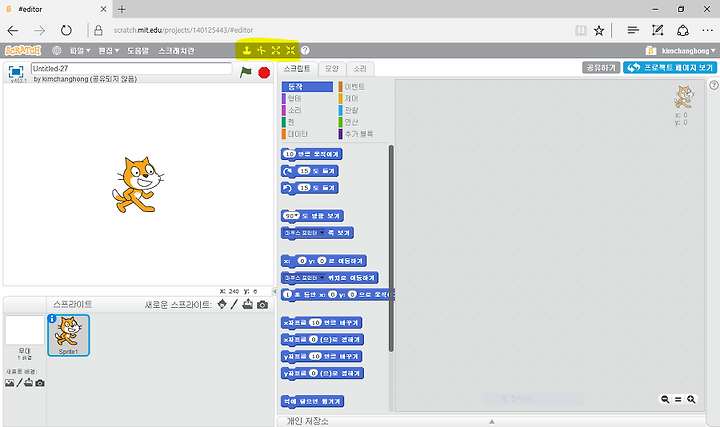
Task: Select the 데이터 block category
Action: pyautogui.click(x=307, y=134)
